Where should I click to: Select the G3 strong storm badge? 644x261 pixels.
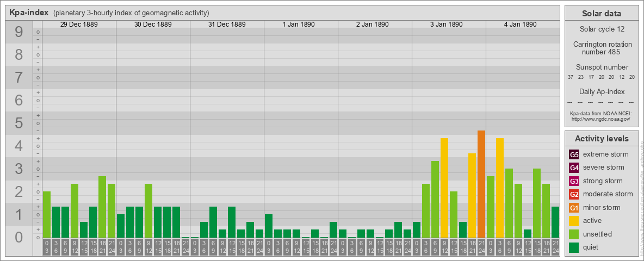[x=574, y=181]
